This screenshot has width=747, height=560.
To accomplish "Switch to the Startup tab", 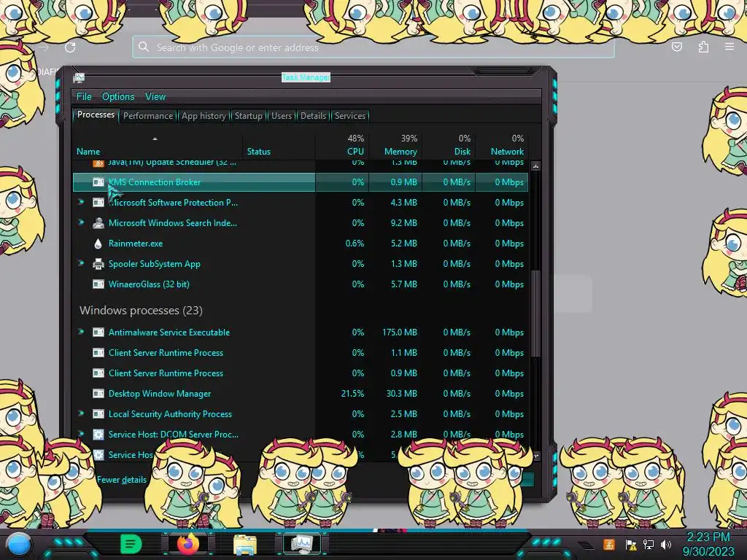I will (248, 116).
